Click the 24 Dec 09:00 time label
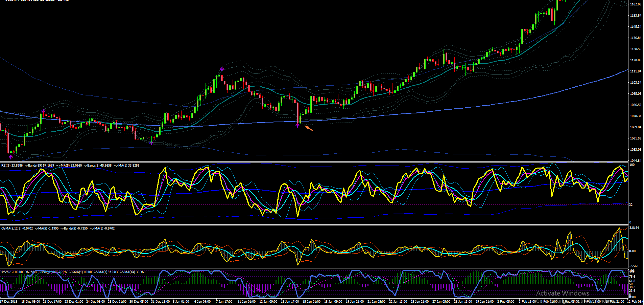Viewport: 644px width, 305px height. pos(95,302)
